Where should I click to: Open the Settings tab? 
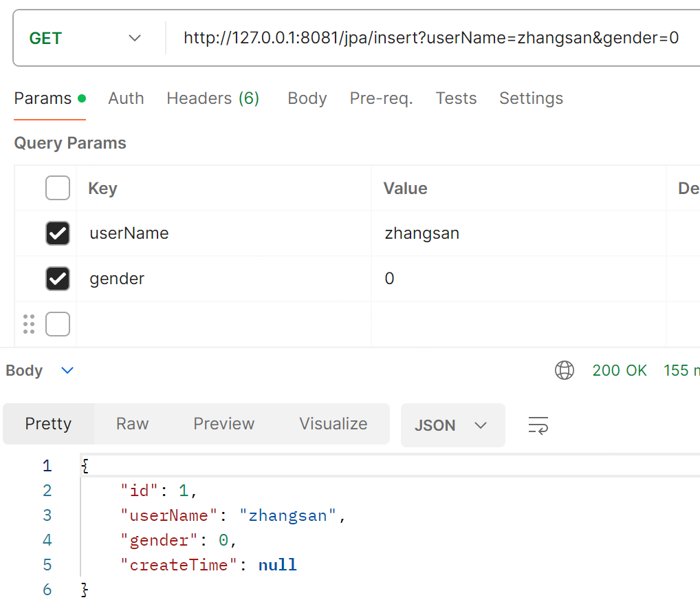[x=531, y=98]
